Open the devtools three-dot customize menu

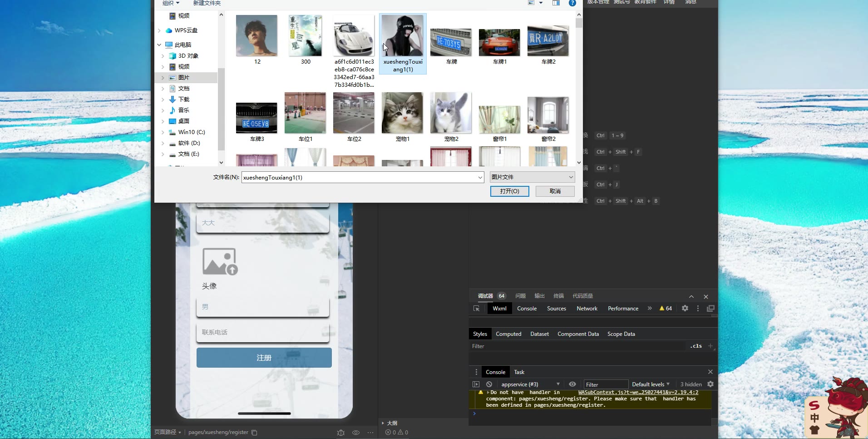click(698, 309)
